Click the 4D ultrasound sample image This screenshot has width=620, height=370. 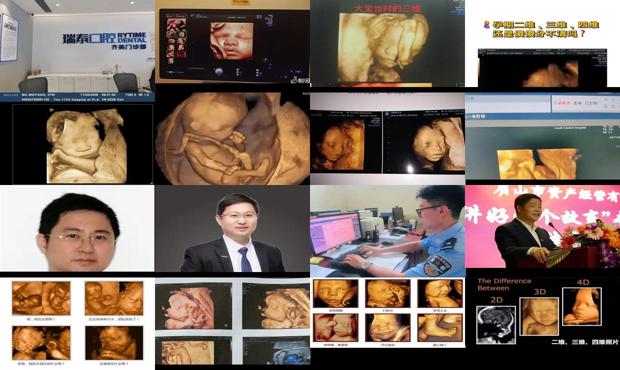click(582, 306)
